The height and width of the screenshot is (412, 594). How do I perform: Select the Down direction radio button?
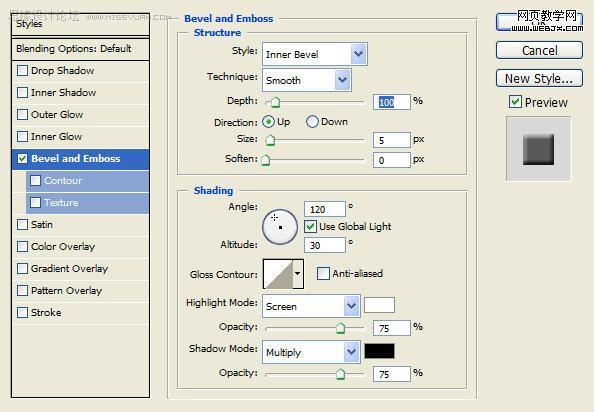(x=312, y=122)
